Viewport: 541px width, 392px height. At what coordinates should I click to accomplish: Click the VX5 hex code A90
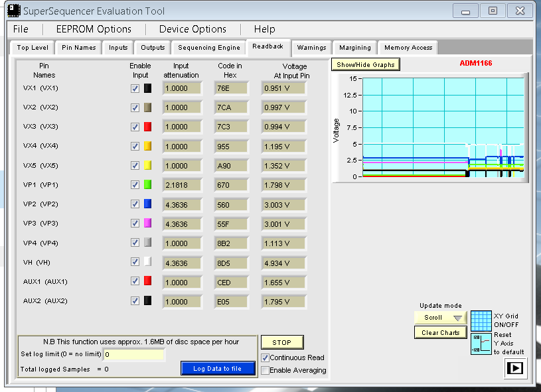point(231,166)
